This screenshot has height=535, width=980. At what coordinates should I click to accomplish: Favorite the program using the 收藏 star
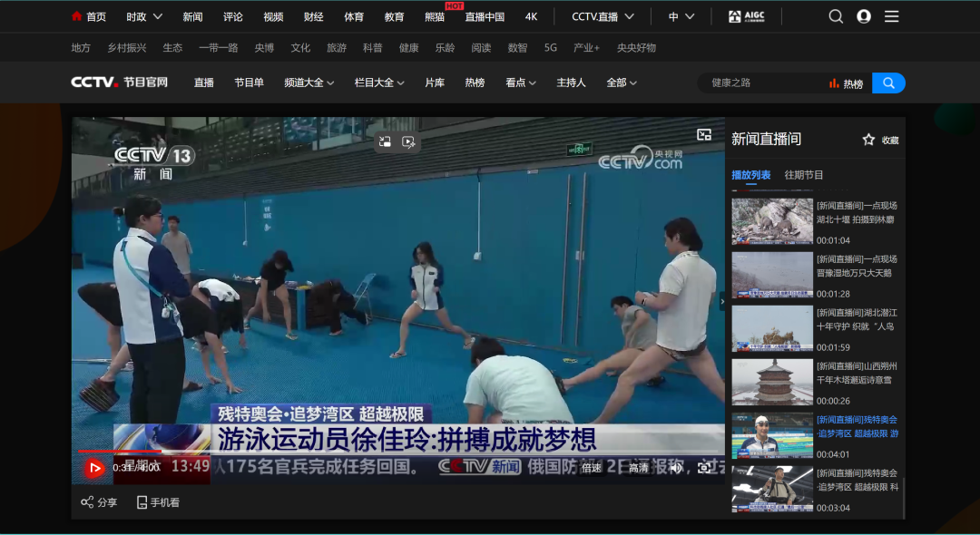pos(880,140)
